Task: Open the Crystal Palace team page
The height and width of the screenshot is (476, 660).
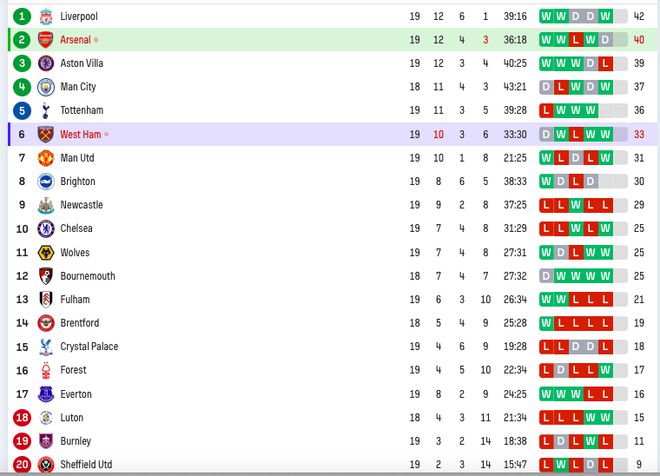Action: tap(89, 347)
